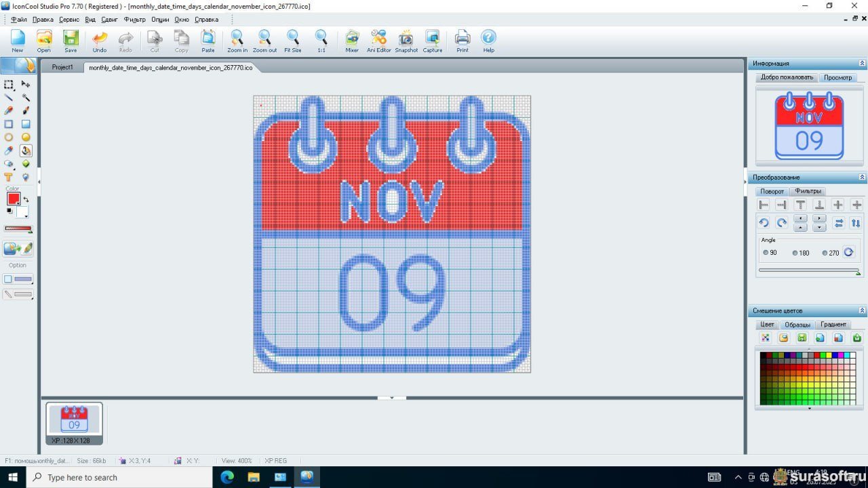The image size is (868, 488).
Task: Click the red foreground color swatch
Action: tap(13, 199)
